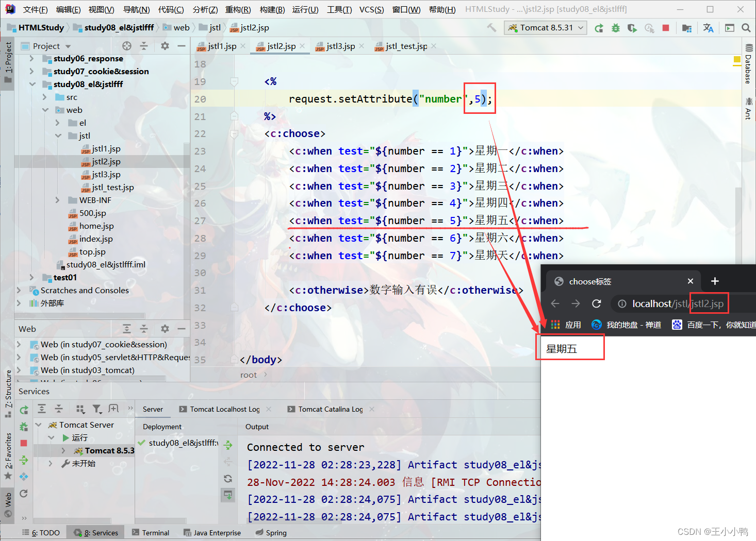Image resolution: width=756 pixels, height=541 pixels.
Task: Build project with the hammer icon
Action: coord(491,28)
